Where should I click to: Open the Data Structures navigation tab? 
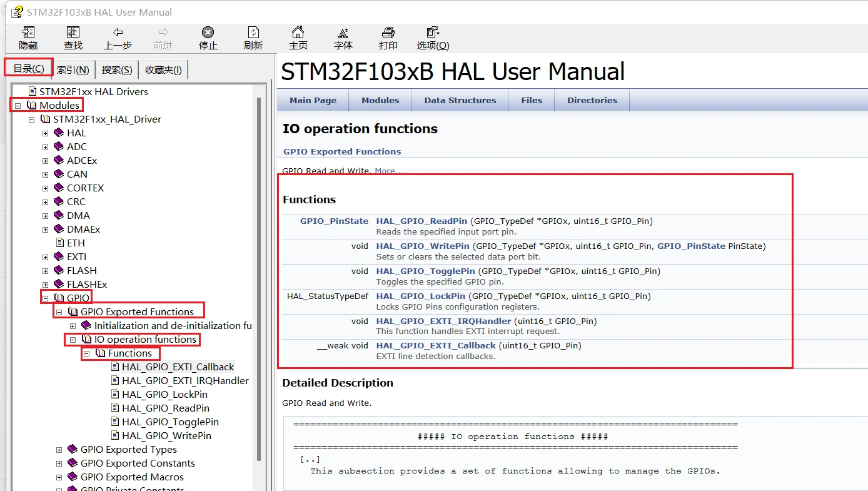(x=460, y=100)
